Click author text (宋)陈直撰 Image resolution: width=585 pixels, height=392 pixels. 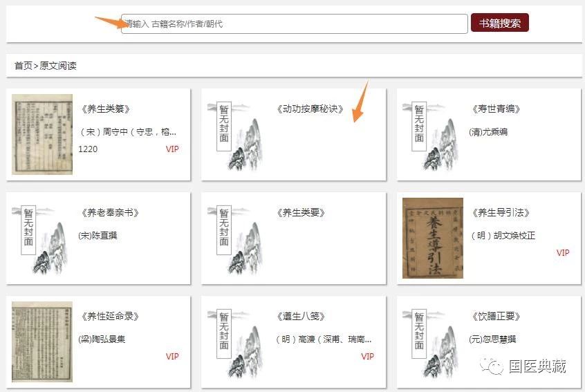point(98,235)
